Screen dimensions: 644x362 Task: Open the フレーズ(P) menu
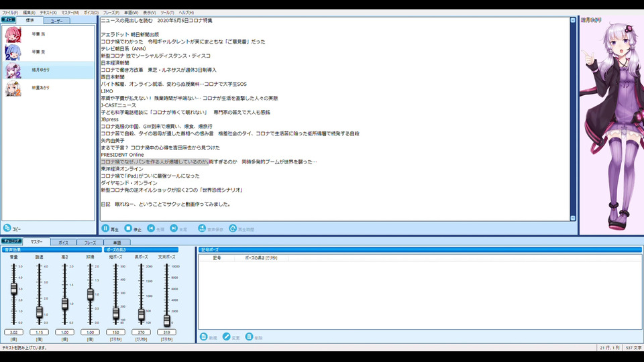tap(111, 13)
